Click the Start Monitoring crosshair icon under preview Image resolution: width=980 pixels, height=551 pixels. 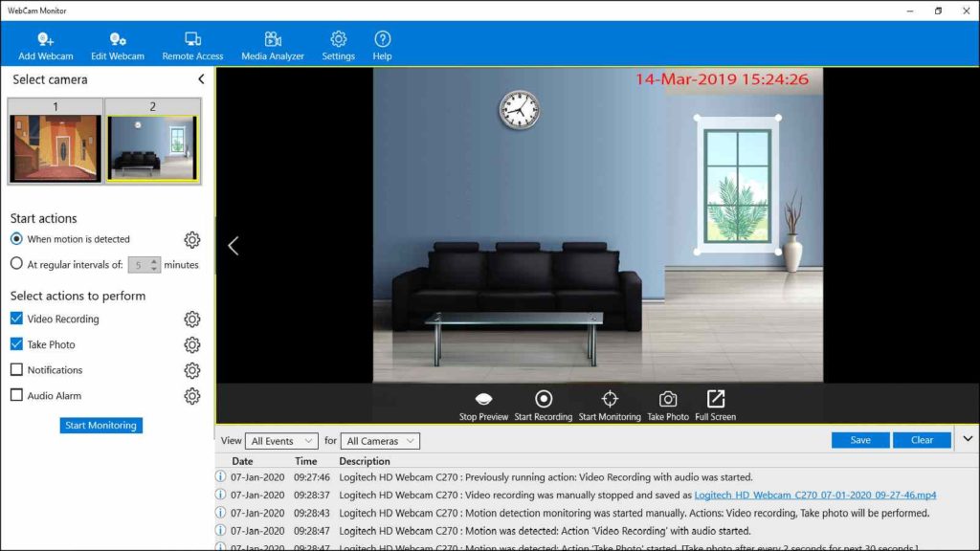click(x=610, y=406)
